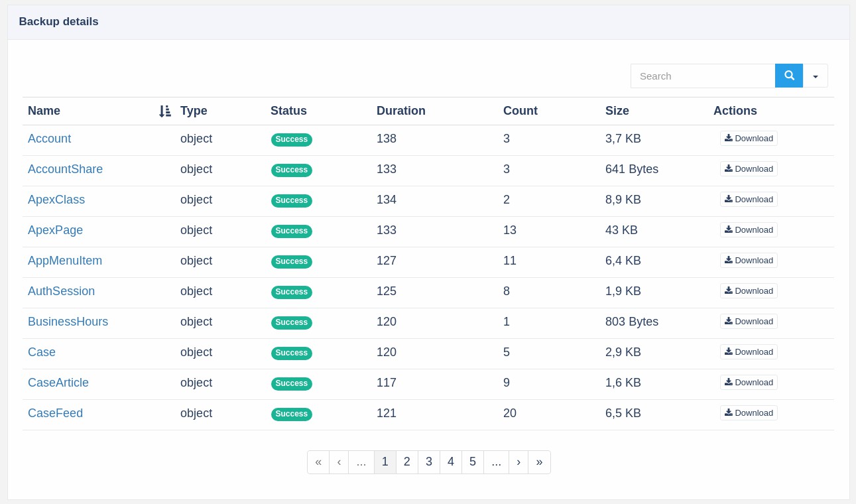Select page 1 in pagination
The width and height of the screenshot is (856, 504).
pos(385,462)
